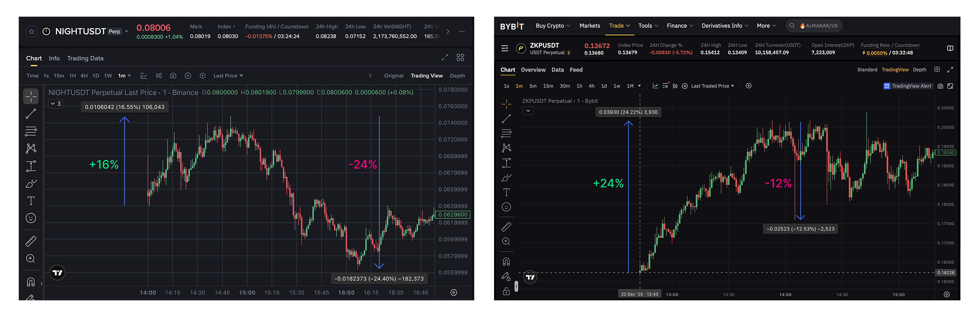Switch Binance chart to Depth view
This screenshot has height=317, width=980.
tap(457, 76)
